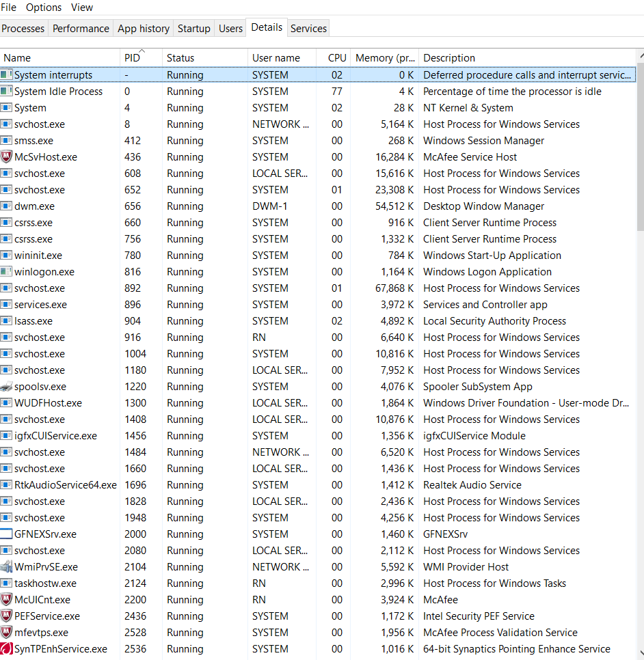Select the '54,512 K' memory value

click(x=394, y=206)
